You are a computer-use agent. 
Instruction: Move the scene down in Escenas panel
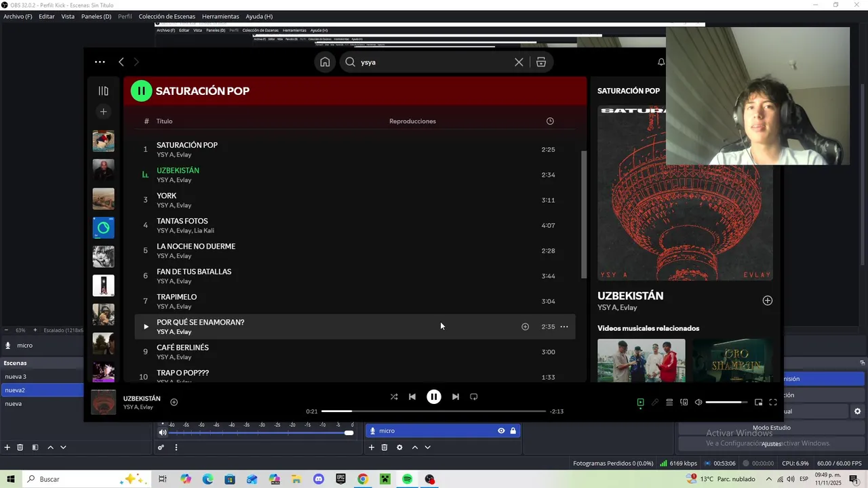(x=63, y=447)
